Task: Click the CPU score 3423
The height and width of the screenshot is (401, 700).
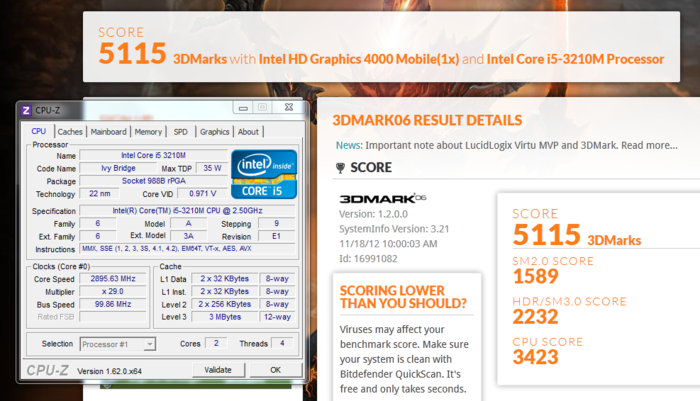Action: [535, 357]
